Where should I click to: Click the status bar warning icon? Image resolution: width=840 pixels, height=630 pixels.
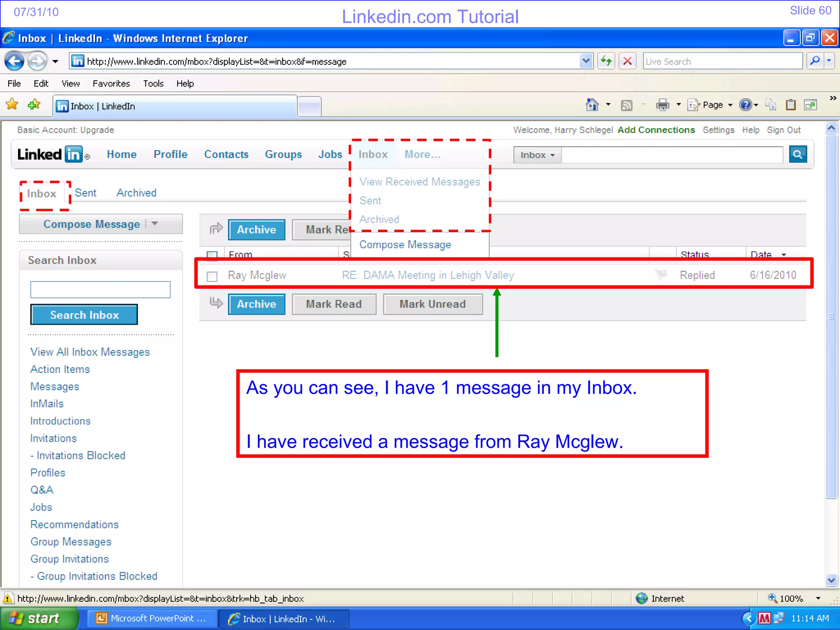8,598
